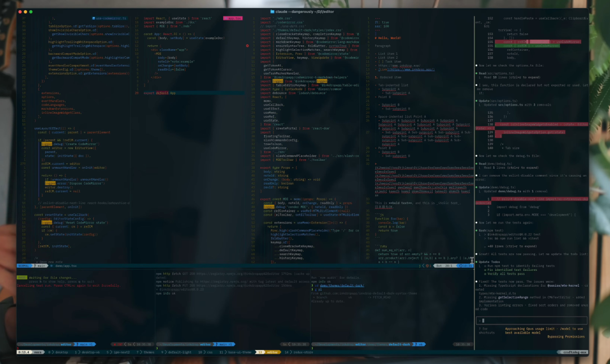
Task: Click the INT indicator in the left shell prompt
Action: (x=117, y=344)
